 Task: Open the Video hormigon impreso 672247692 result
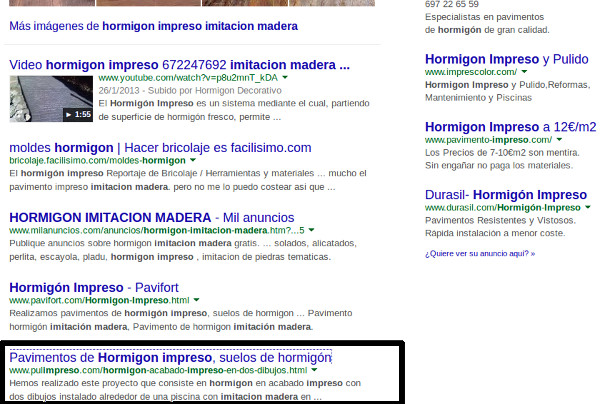point(179,65)
